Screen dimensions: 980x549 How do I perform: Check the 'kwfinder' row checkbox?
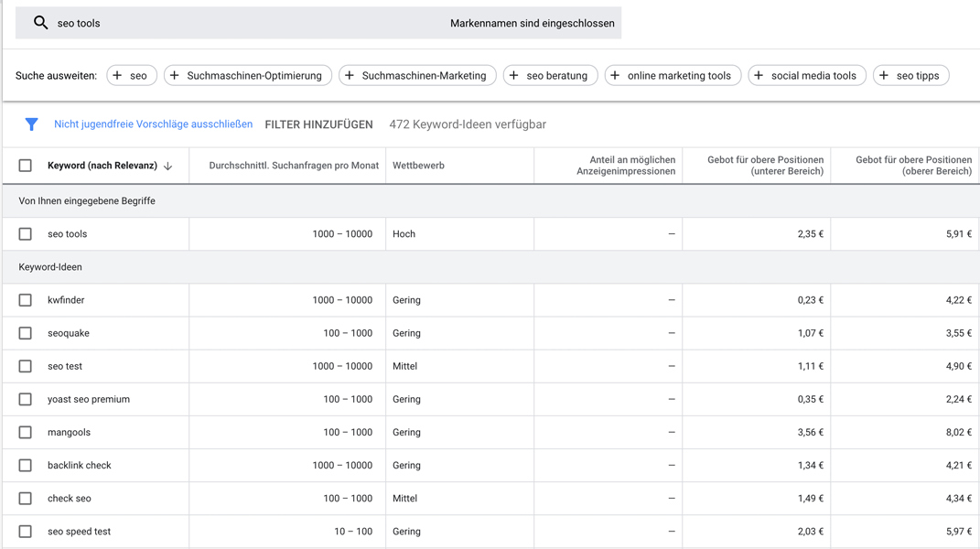click(x=25, y=300)
